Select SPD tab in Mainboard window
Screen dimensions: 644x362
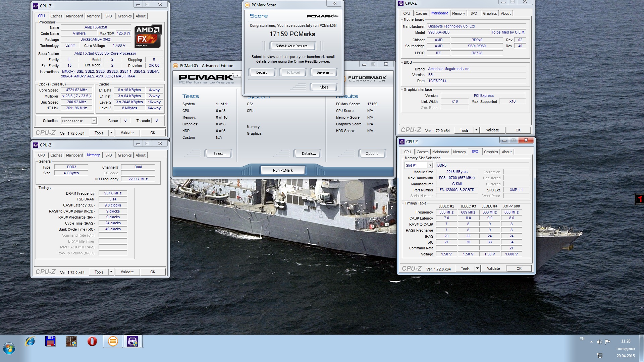[x=474, y=13]
